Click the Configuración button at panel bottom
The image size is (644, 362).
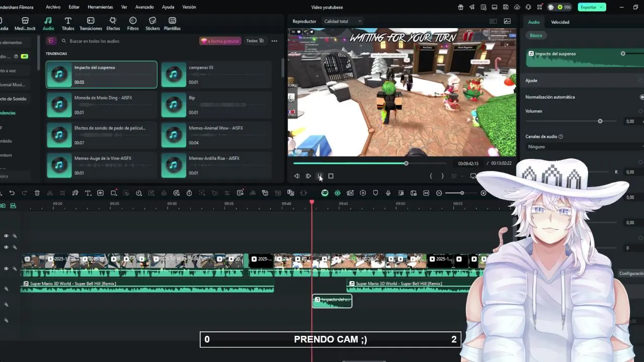click(631, 274)
